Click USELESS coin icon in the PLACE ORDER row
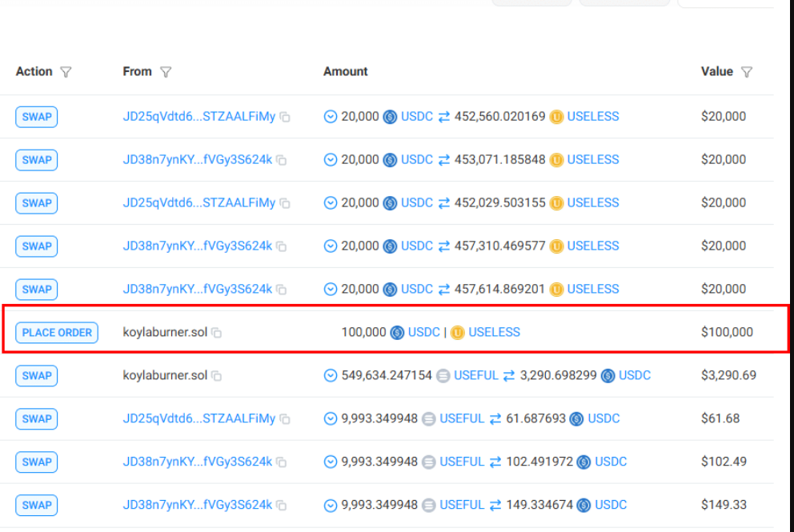794x532 pixels. coord(457,333)
